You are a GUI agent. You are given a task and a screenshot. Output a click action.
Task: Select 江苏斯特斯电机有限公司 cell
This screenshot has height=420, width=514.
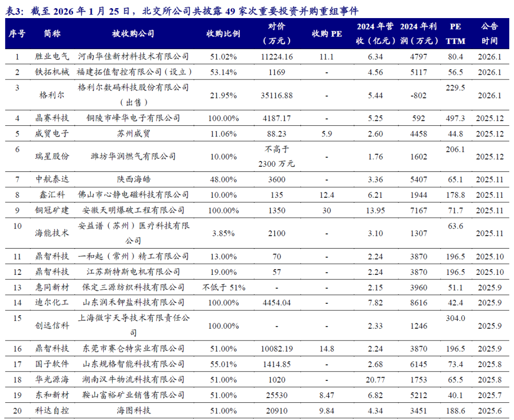(133, 272)
